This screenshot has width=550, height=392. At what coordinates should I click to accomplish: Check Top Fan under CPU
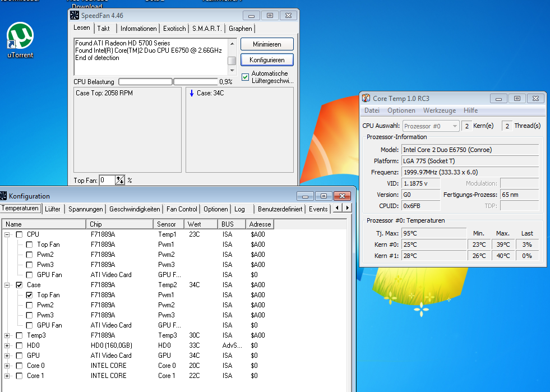tap(30, 245)
